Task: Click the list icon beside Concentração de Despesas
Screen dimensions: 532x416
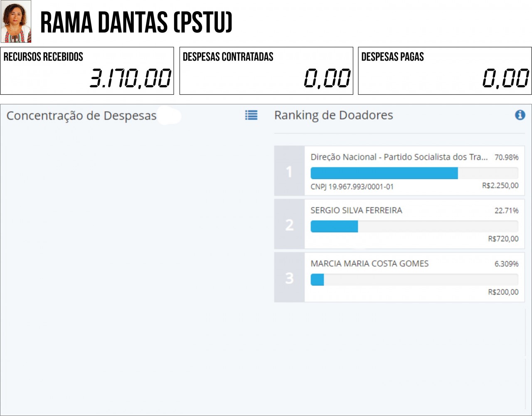Action: 251,115
